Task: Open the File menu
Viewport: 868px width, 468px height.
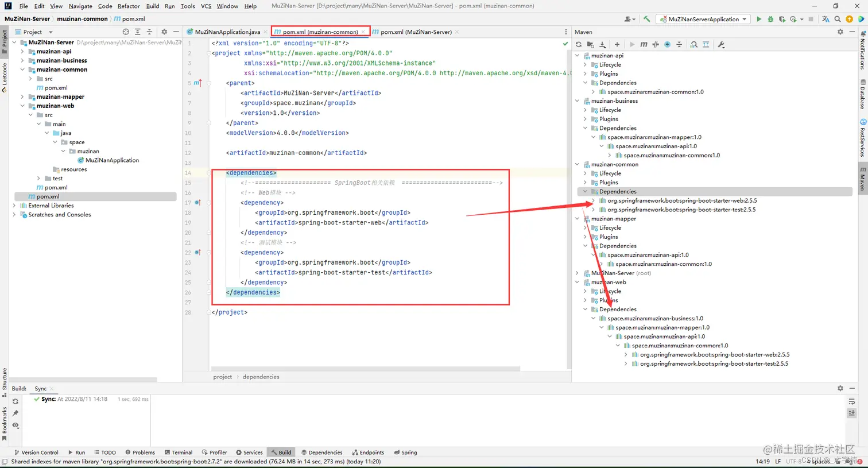Action: [24, 6]
